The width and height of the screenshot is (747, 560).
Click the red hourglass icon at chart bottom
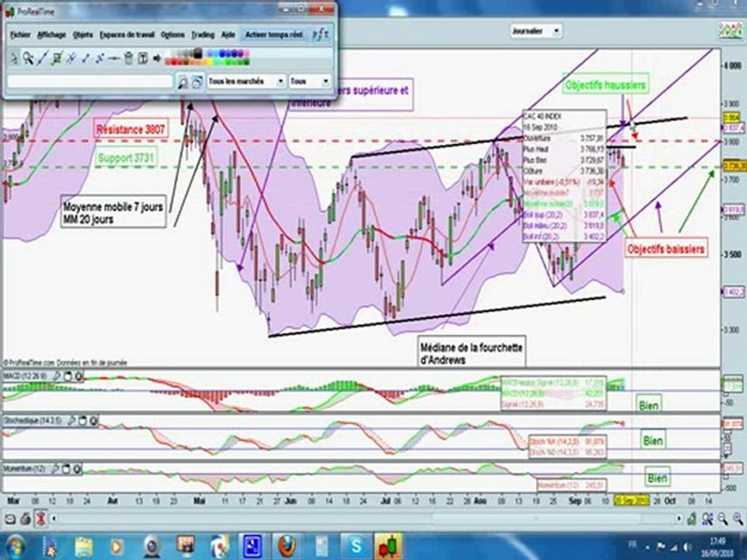click(41, 519)
